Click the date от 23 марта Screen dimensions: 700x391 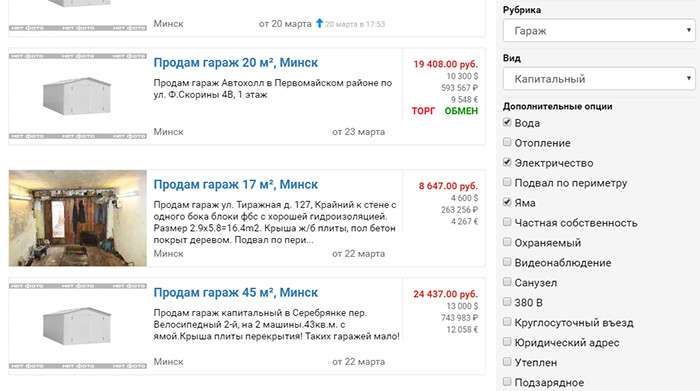pyautogui.click(x=358, y=132)
